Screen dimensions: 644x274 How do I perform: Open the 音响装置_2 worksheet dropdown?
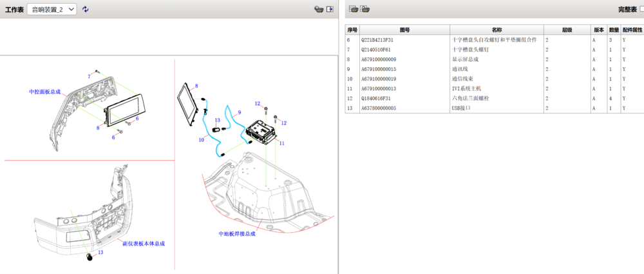click(52, 10)
